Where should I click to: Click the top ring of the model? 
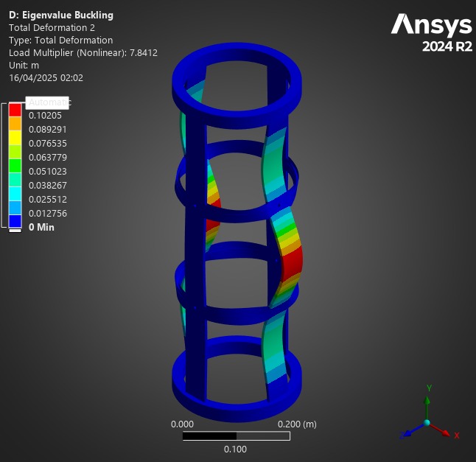click(237, 60)
